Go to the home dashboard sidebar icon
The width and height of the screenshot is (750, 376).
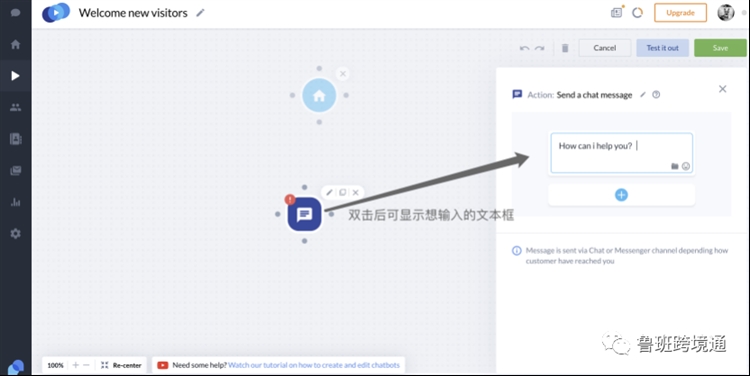pyautogui.click(x=15, y=44)
